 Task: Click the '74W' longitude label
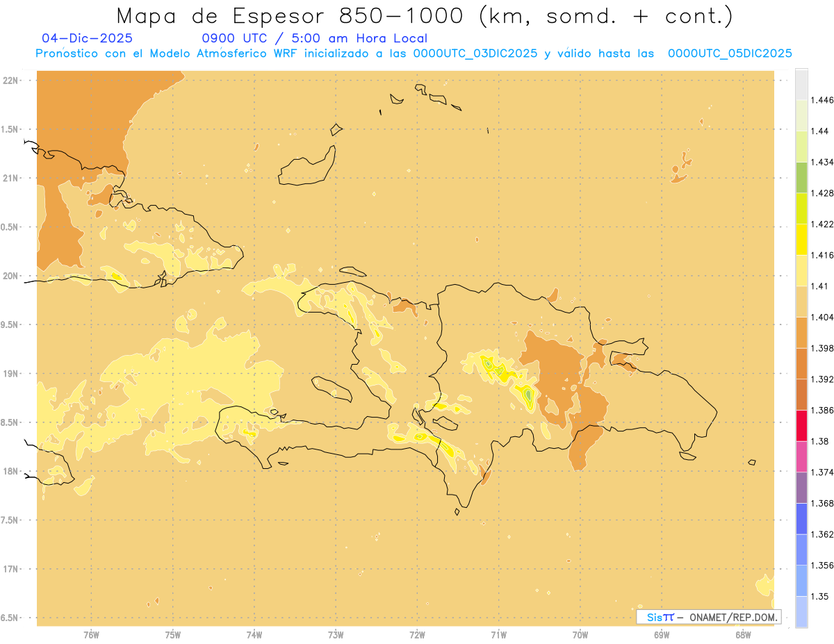[254, 635]
